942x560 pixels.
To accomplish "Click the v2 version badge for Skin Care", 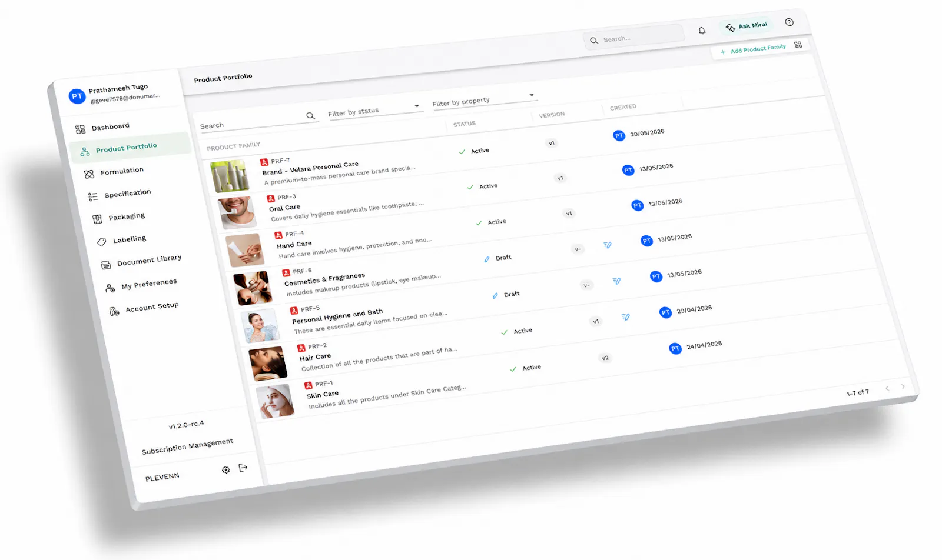I will click(x=605, y=358).
